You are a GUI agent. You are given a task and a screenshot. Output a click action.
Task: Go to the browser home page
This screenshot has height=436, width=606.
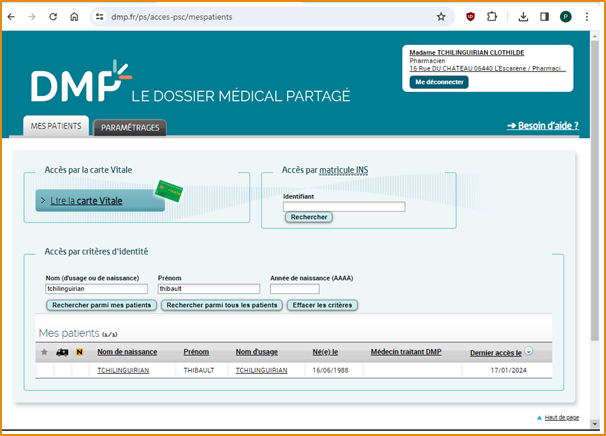pos(75,17)
